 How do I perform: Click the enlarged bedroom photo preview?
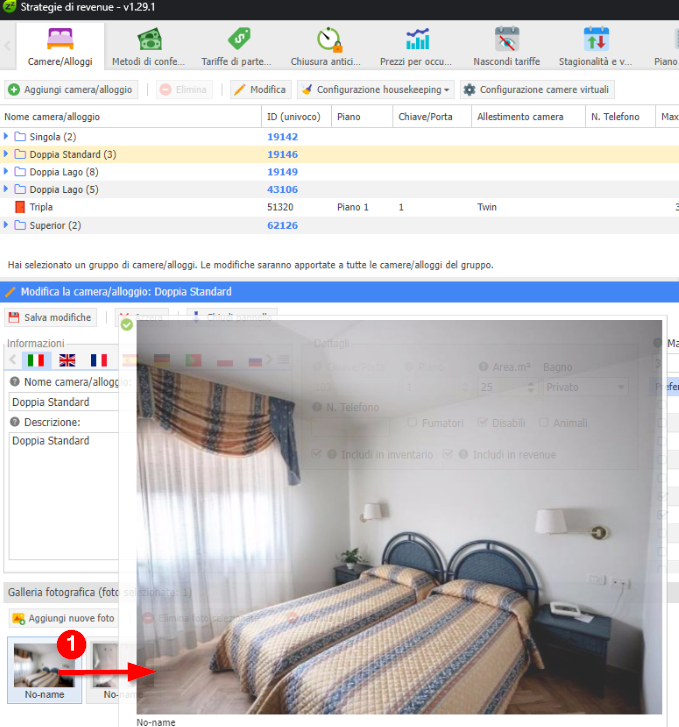(x=399, y=517)
